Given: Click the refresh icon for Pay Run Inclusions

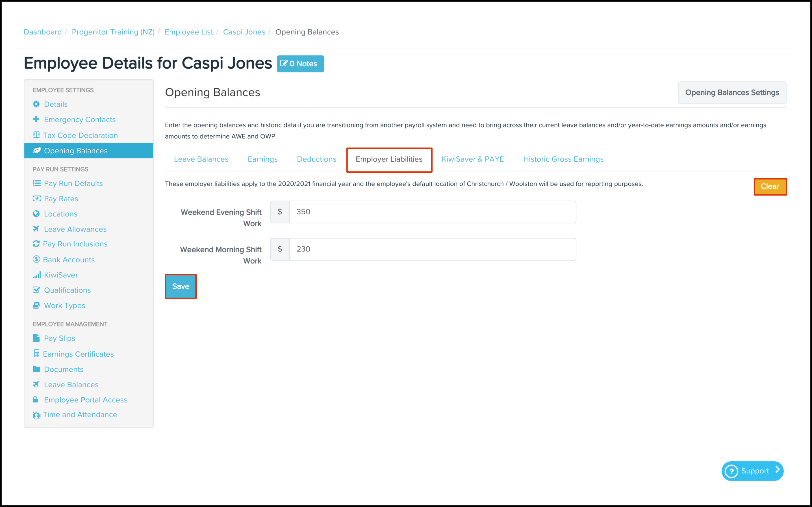Looking at the screenshot, I should 36,244.
